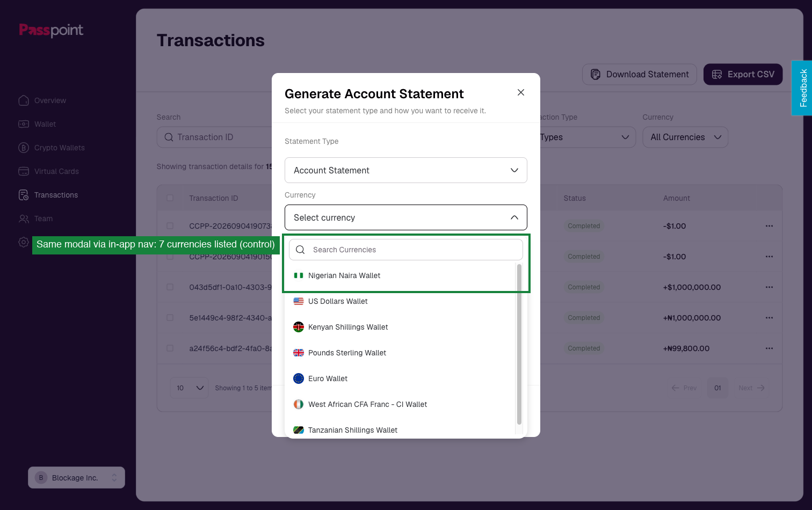Click the Download Statement document icon
The width and height of the screenshot is (812, 510).
tap(596, 75)
